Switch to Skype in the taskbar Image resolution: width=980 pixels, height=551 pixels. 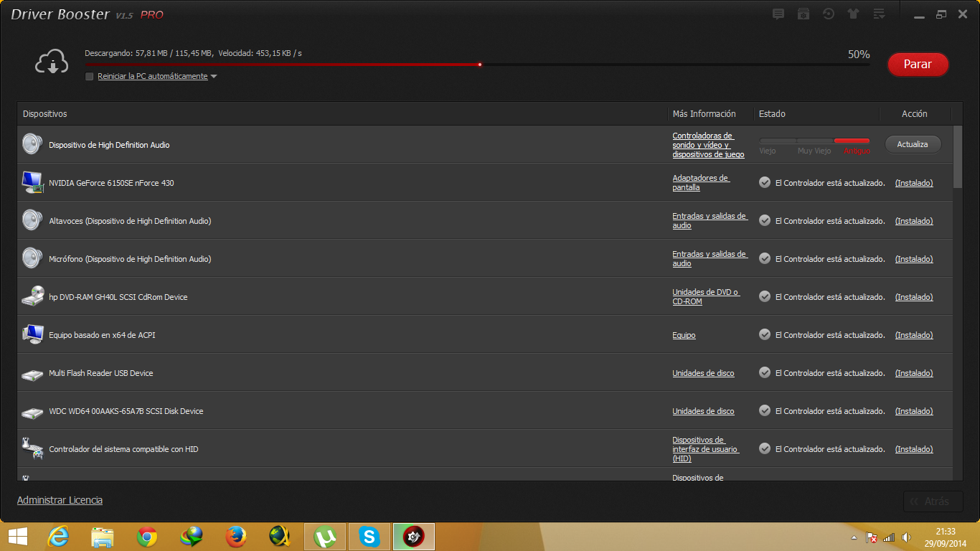coord(369,537)
